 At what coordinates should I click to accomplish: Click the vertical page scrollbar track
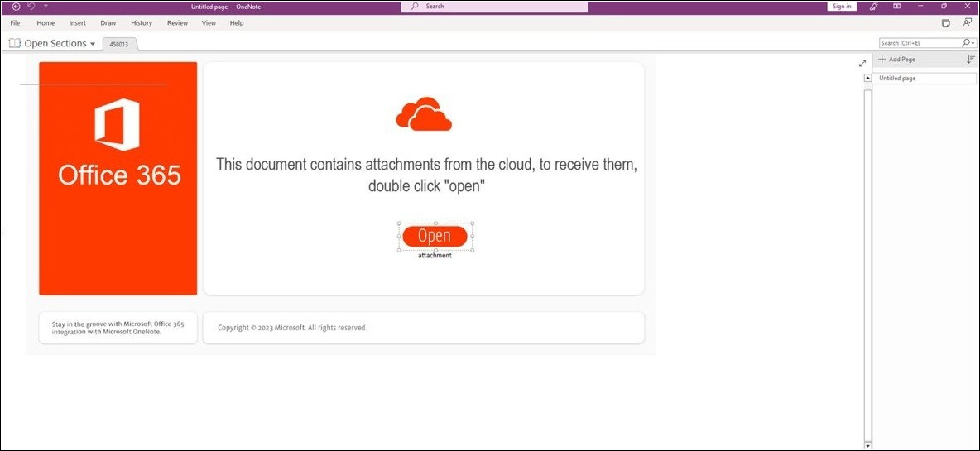point(867,265)
